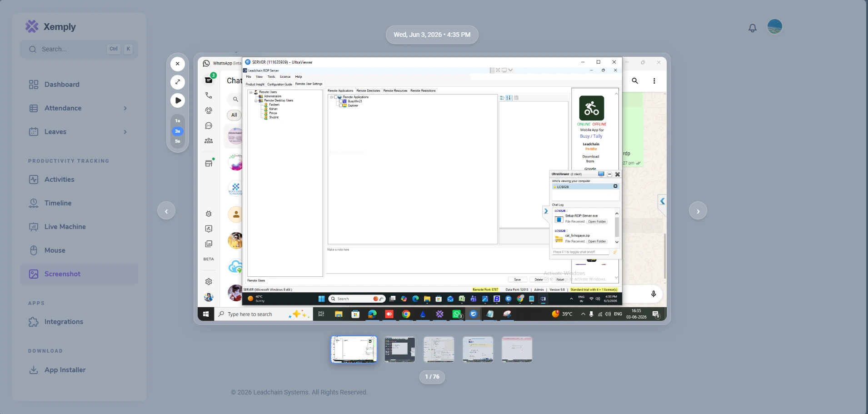868x414 pixels.
Task: Expand the Leaves submenu chevron
Action: 125,132
